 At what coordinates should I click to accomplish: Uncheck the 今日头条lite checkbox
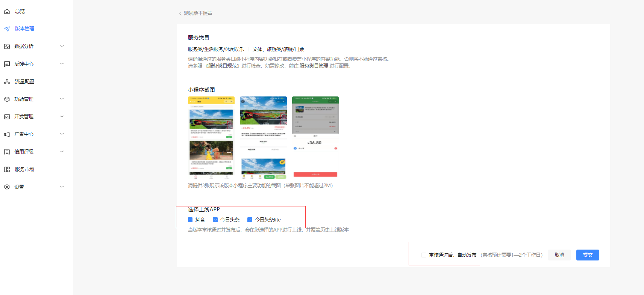250,220
